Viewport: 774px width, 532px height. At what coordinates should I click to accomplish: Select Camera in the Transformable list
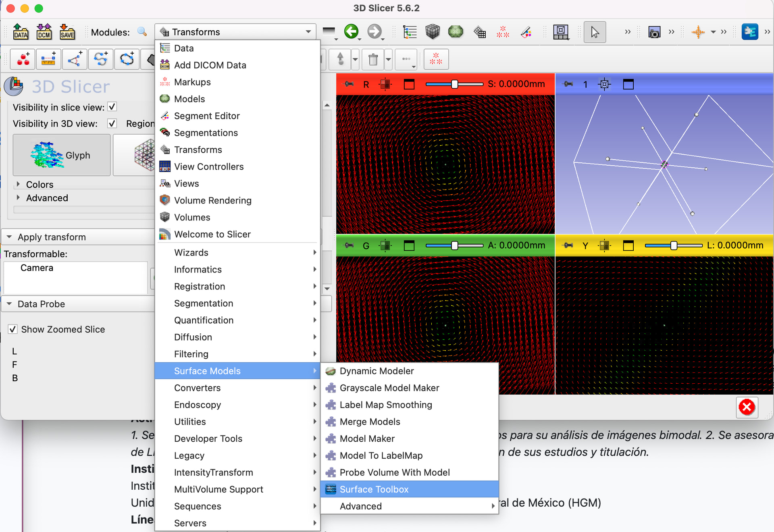37,268
